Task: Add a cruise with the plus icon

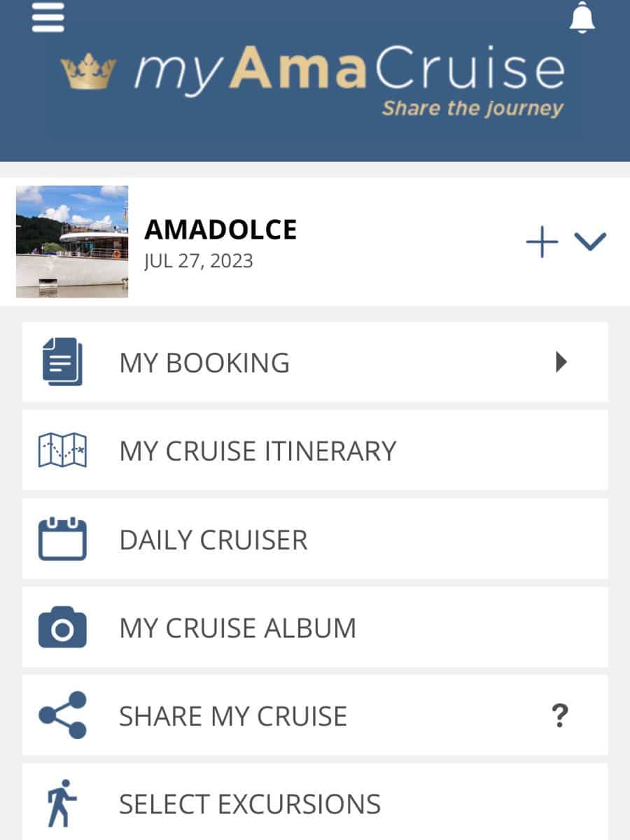Action: [542, 241]
